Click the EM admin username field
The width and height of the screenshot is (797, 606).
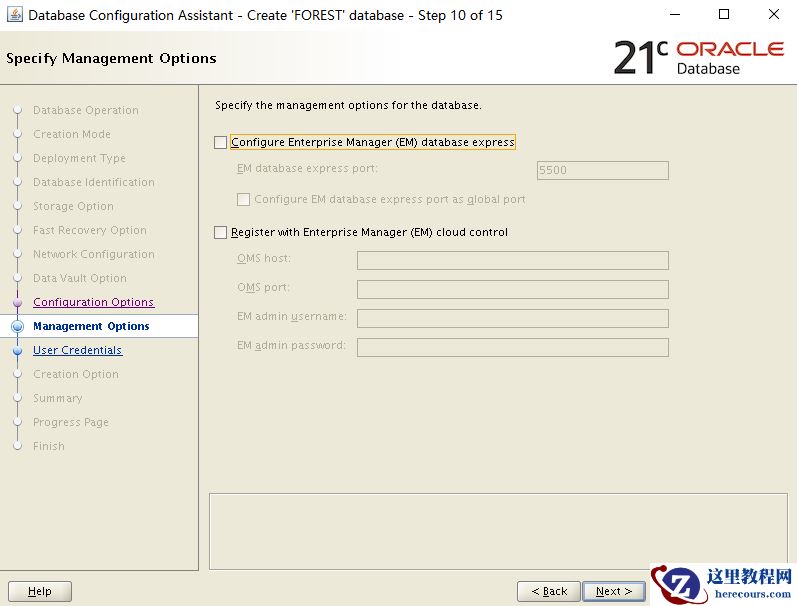coord(512,318)
